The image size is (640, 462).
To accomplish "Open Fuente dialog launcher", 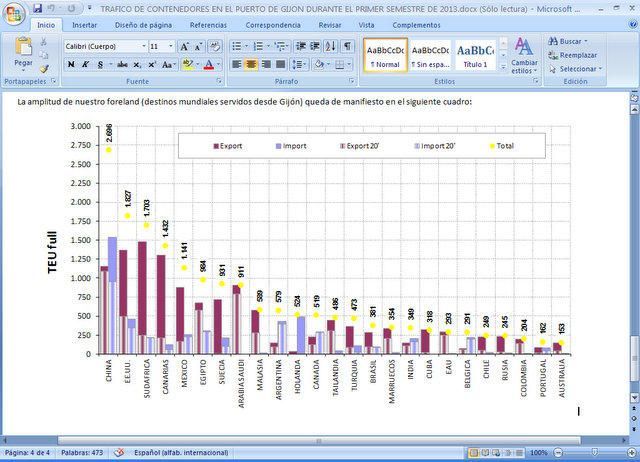I will point(219,81).
